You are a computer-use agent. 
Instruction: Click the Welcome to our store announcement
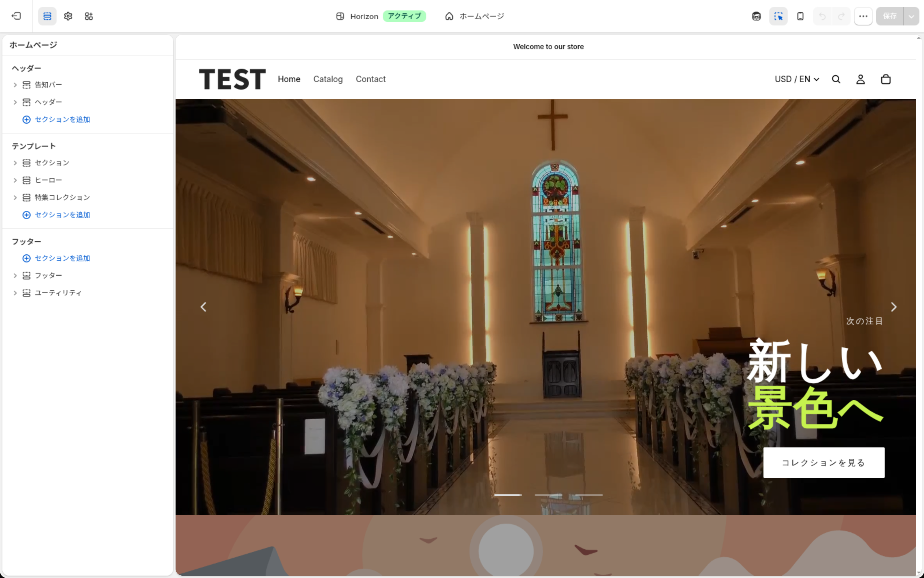tap(548, 47)
